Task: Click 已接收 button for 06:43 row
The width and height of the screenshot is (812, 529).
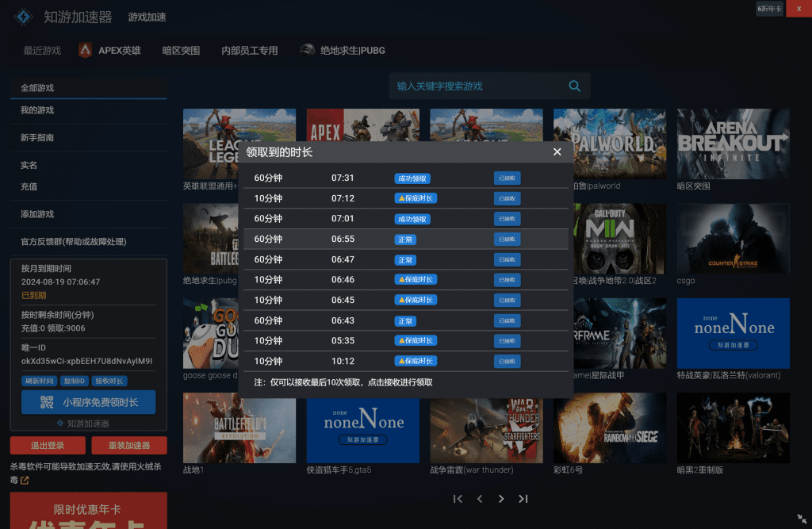Action: click(507, 320)
